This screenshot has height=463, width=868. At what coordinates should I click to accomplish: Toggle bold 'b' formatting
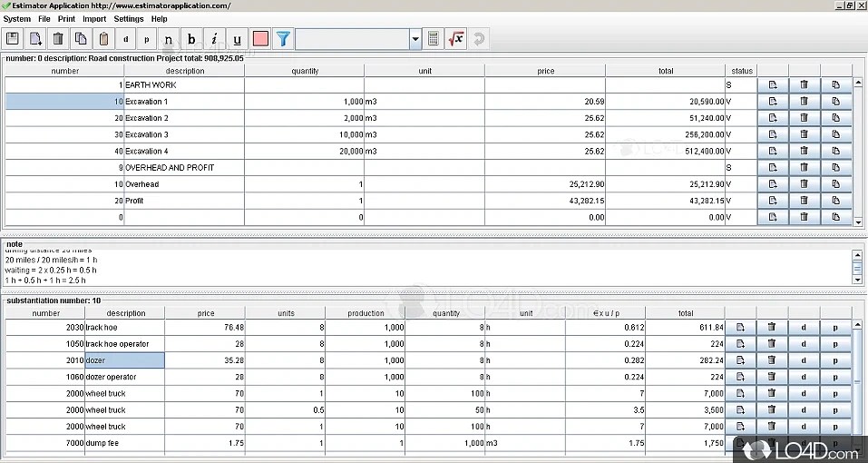(191, 39)
